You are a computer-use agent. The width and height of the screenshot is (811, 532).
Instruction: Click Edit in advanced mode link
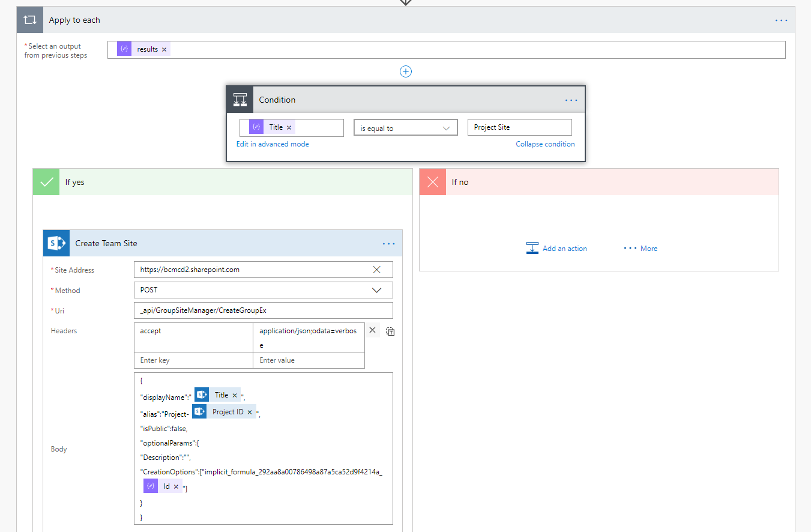(x=273, y=144)
